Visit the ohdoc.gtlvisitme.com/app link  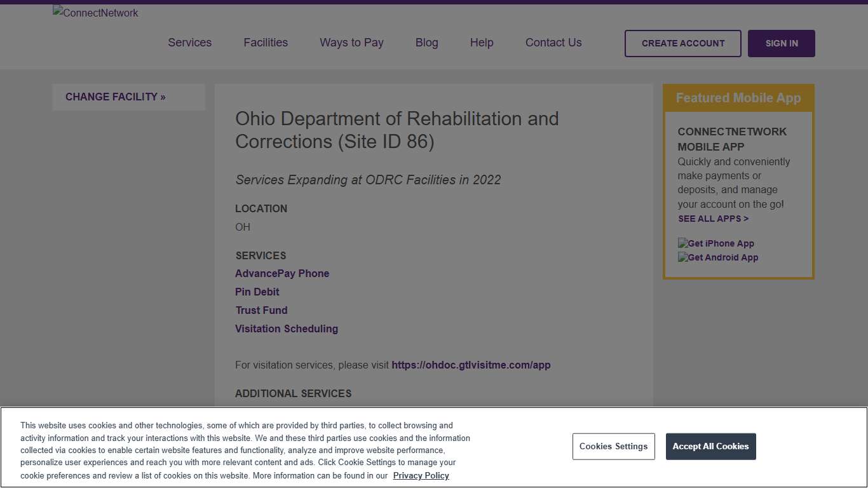(471, 365)
